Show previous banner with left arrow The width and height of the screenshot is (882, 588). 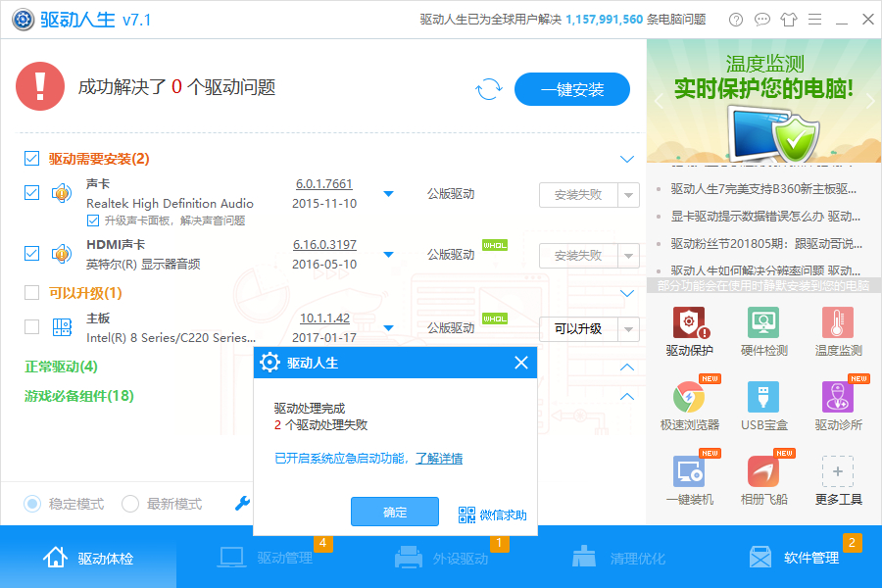point(660,101)
